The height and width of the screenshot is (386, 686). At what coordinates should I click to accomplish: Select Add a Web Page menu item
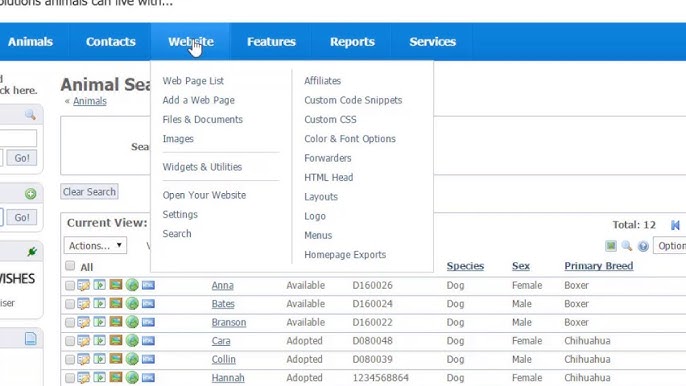pyautogui.click(x=199, y=100)
